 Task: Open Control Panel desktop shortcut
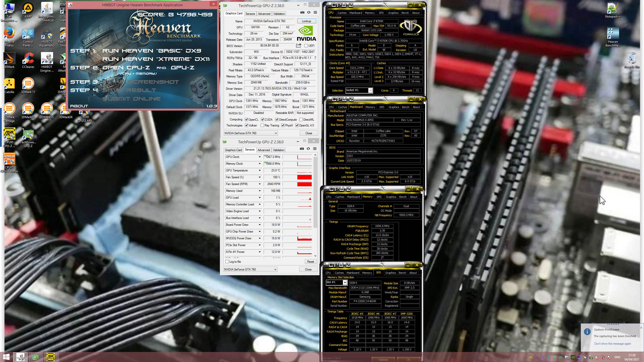click(x=28, y=37)
